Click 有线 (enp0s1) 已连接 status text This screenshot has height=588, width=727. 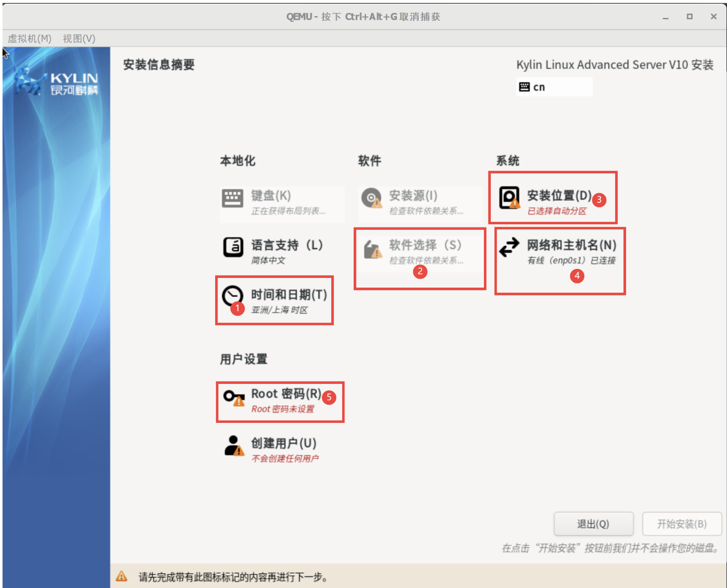[x=572, y=261]
